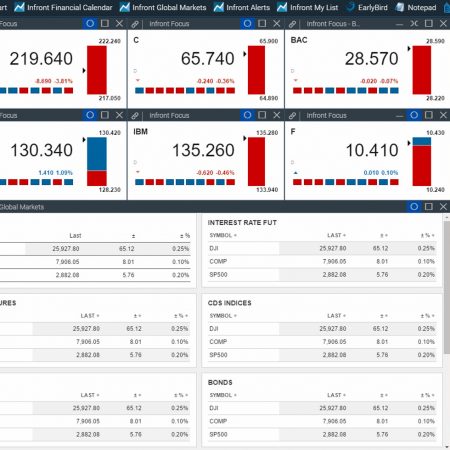Sort CDS Indices by ±% column

pyautogui.click(x=427, y=316)
